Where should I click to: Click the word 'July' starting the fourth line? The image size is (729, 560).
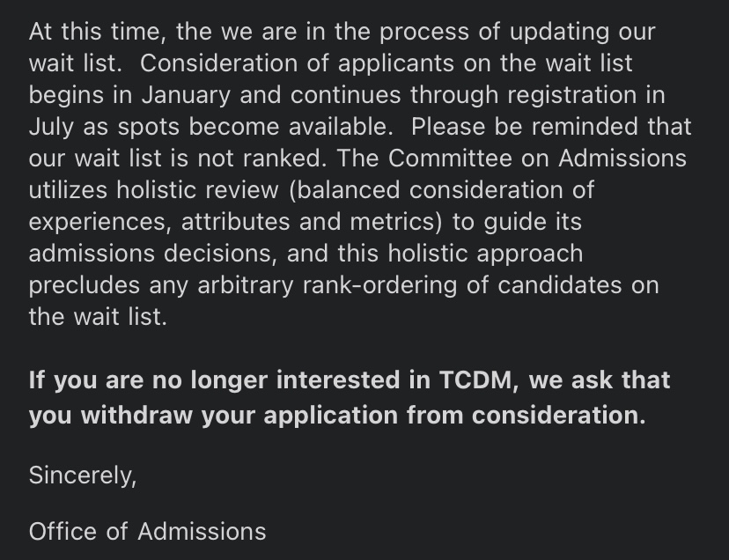click(x=51, y=127)
